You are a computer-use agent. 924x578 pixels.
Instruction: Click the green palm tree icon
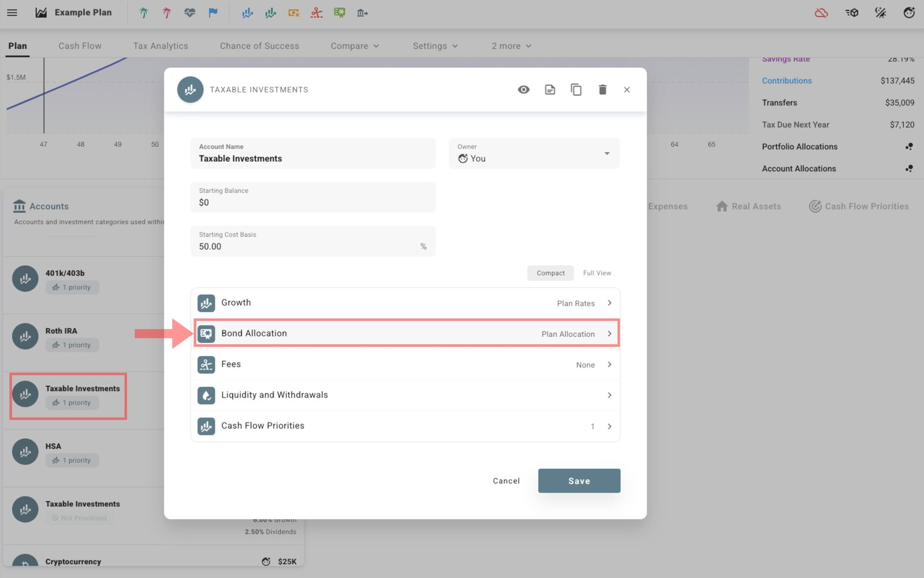(x=144, y=13)
